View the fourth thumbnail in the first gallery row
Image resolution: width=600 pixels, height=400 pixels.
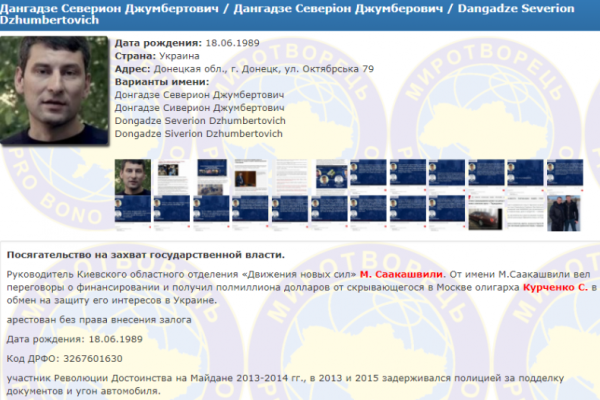pyautogui.click(x=251, y=177)
